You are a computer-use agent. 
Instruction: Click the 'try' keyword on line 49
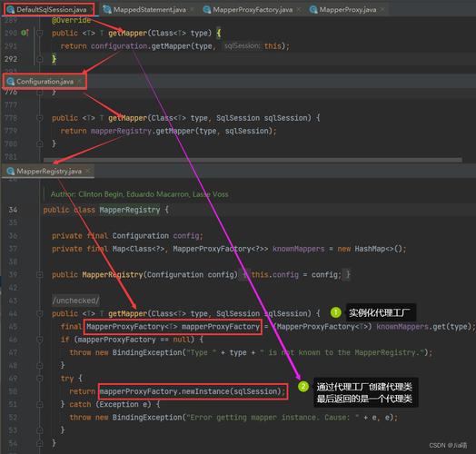tap(67, 379)
